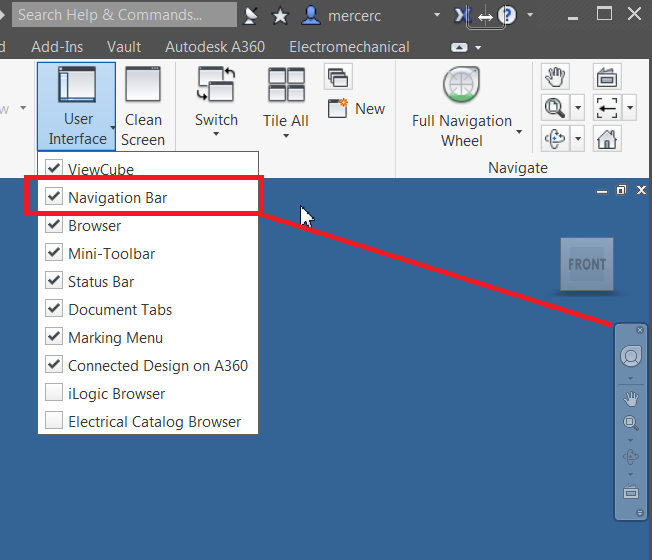Viewport: 652px width, 560px height.
Task: Click in Search Help & Commands field
Action: tap(124, 15)
